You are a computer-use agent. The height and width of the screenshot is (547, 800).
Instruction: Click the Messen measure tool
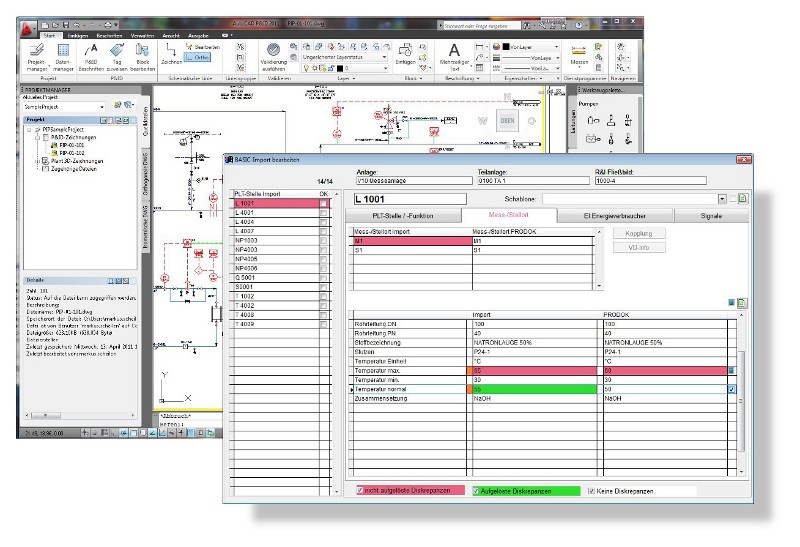(x=579, y=57)
